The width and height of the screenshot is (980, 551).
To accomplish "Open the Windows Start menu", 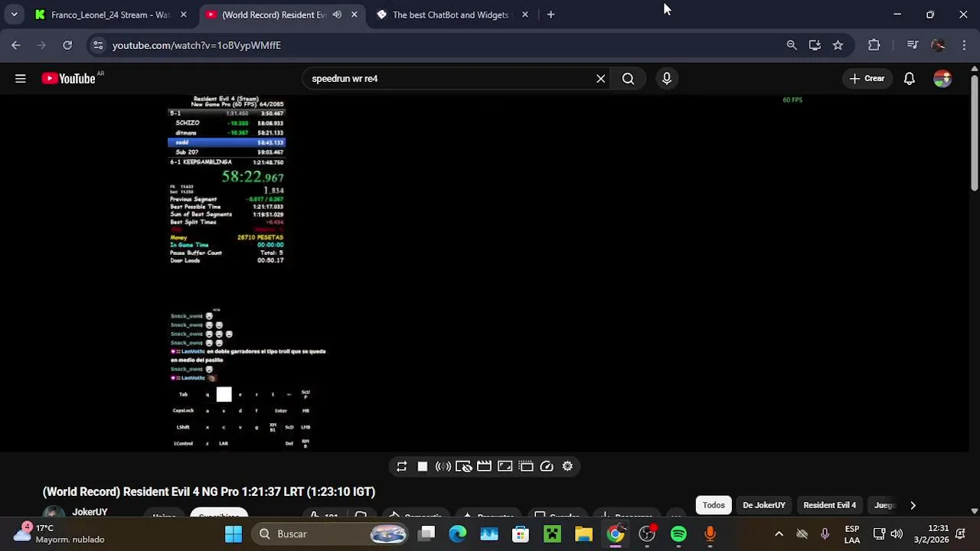I will tap(234, 533).
